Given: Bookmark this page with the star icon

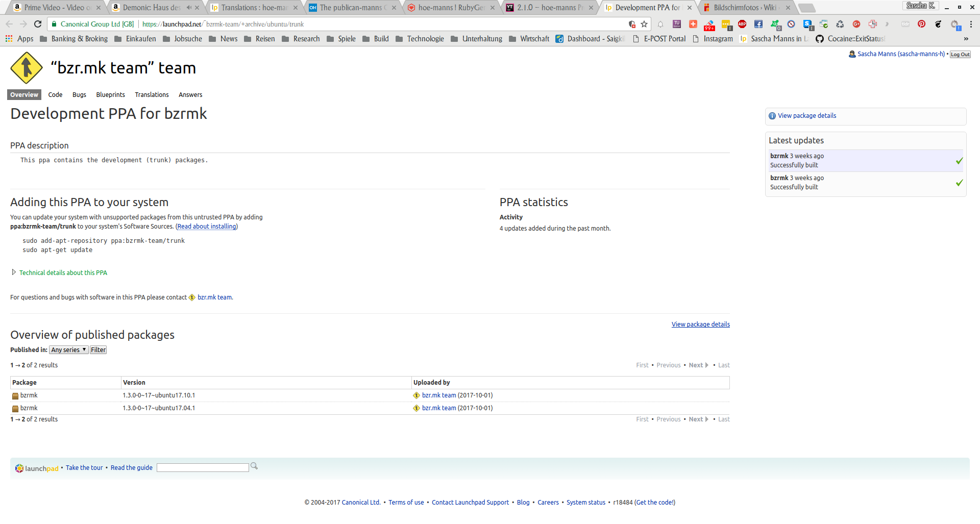Looking at the screenshot, I should 644,24.
